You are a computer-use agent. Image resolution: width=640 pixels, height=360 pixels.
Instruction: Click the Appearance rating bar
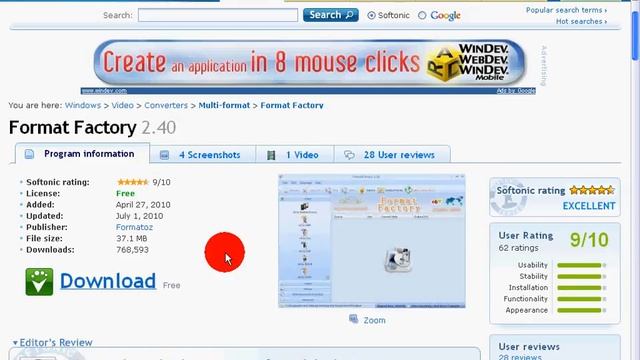pyautogui.click(x=582, y=310)
